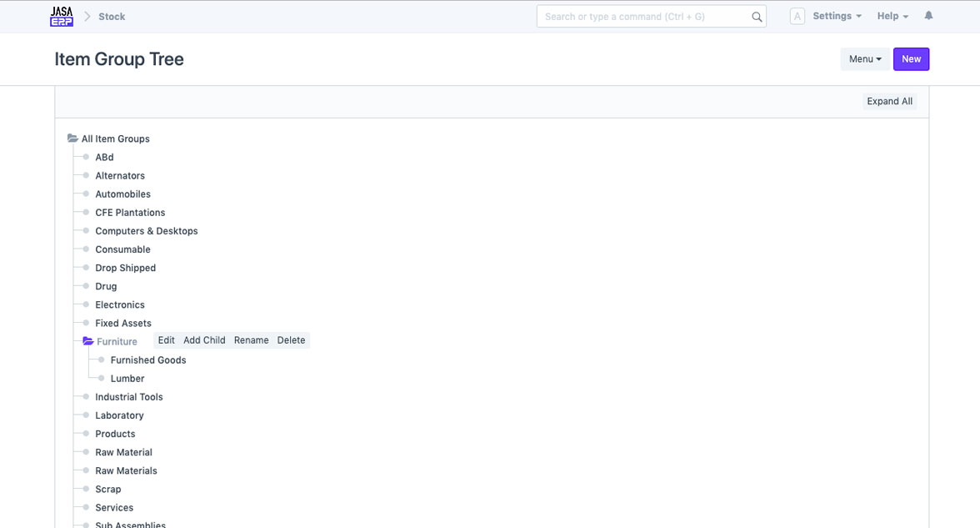Click the bullet icon beside Lumber
Image resolution: width=980 pixels, height=528 pixels.
point(102,378)
